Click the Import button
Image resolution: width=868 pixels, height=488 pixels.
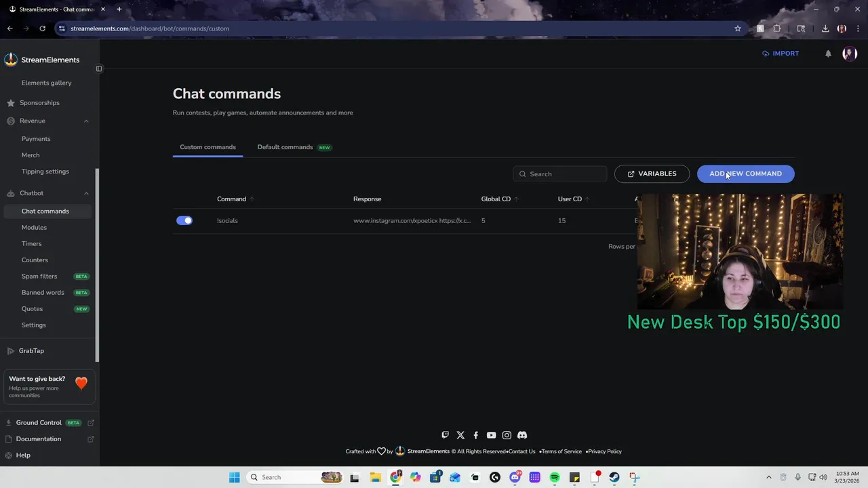point(780,54)
